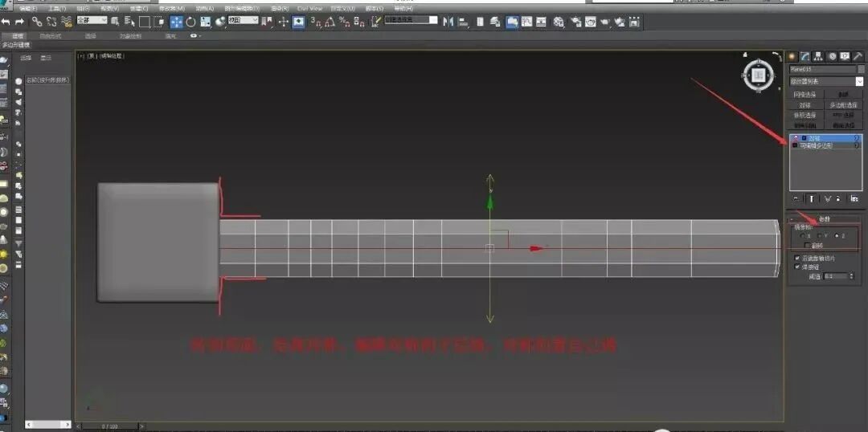Toggle the Window/Crossing selection icon
Screen dimensions: 868x432
159,22
